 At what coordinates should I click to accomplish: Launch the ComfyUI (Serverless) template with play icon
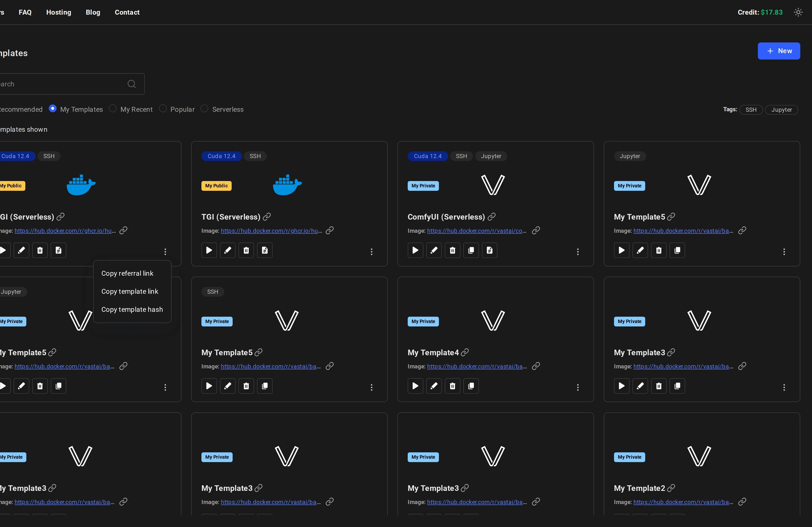(415, 250)
